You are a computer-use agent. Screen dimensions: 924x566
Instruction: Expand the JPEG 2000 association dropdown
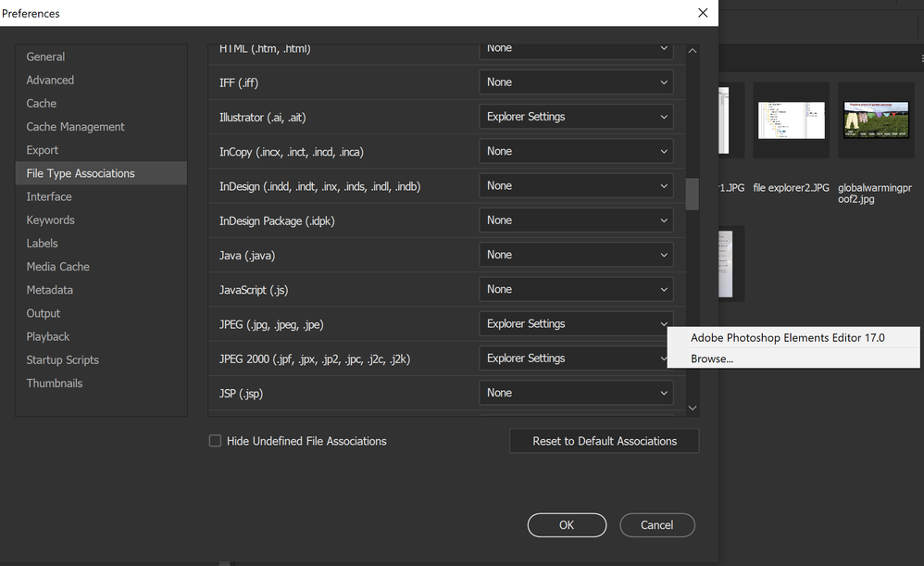tap(575, 358)
